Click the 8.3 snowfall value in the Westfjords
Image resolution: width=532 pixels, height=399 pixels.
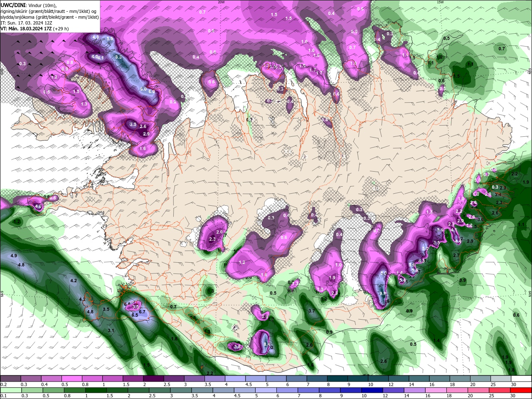tap(118, 57)
